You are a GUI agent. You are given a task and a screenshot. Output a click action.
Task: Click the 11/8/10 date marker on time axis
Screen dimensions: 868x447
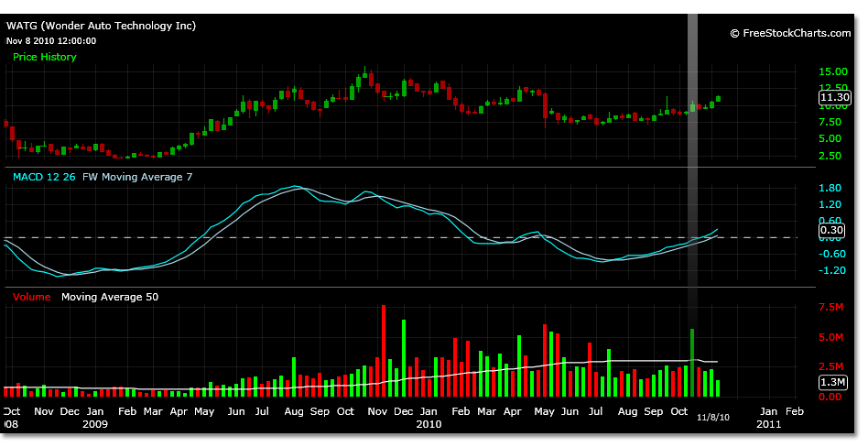pos(711,417)
